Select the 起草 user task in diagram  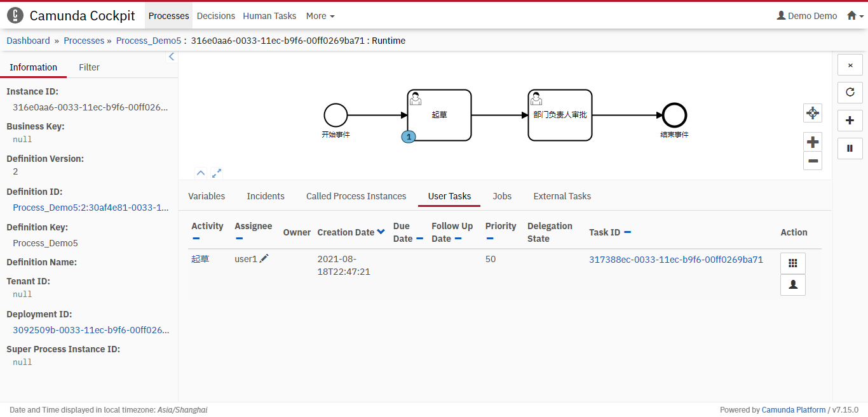[439, 115]
